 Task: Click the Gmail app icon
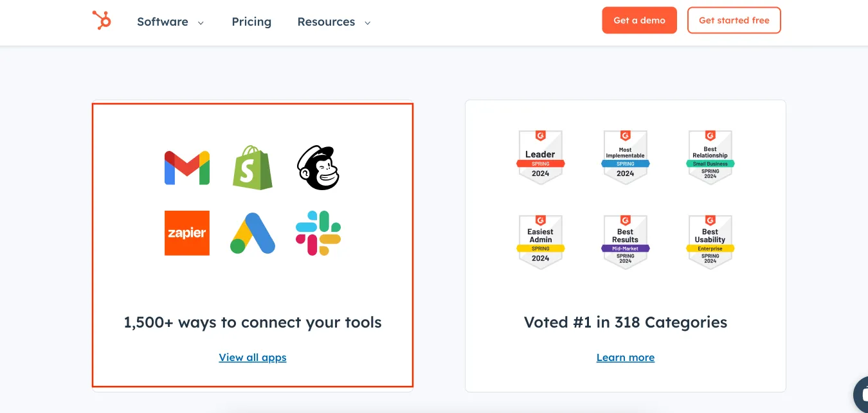coord(187,168)
